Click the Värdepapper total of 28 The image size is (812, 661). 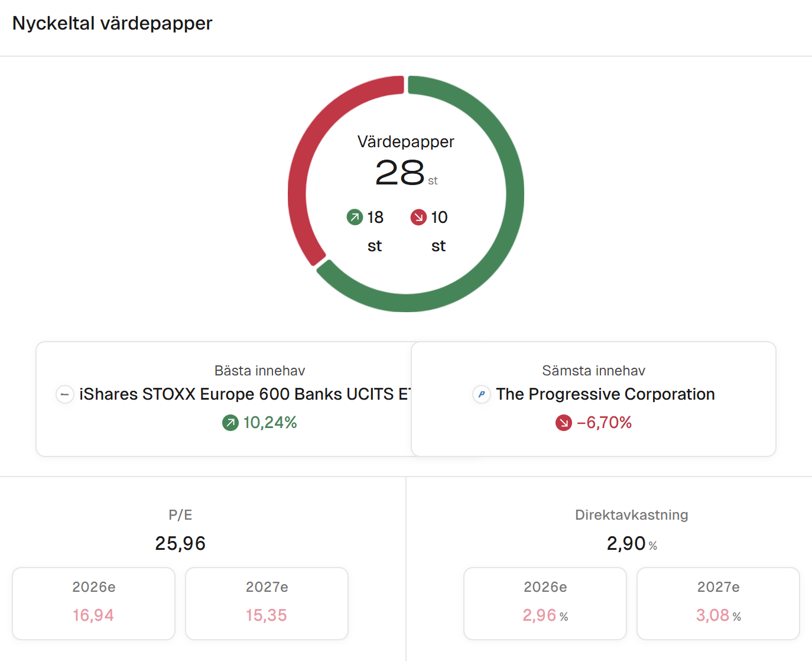pyautogui.click(x=400, y=173)
